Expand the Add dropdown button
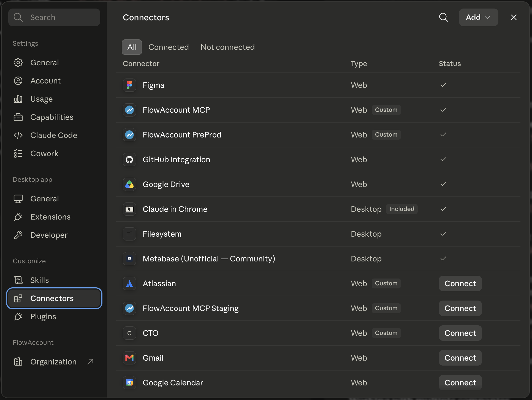 click(478, 17)
